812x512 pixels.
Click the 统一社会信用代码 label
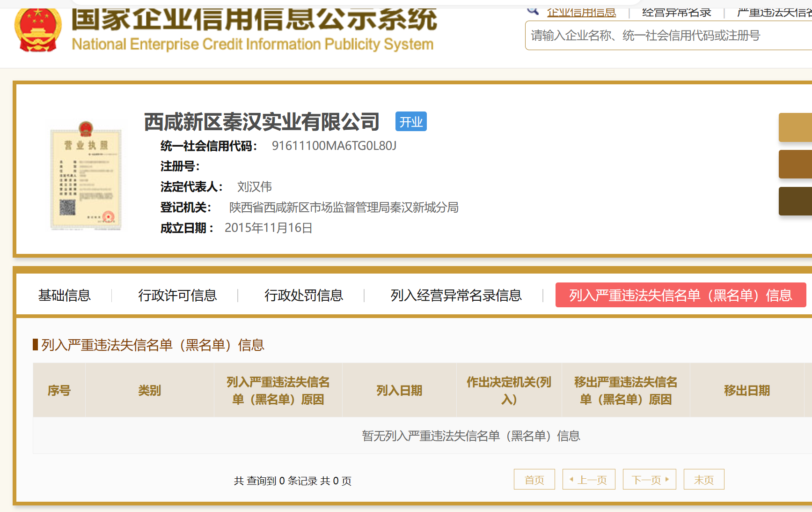pos(209,146)
